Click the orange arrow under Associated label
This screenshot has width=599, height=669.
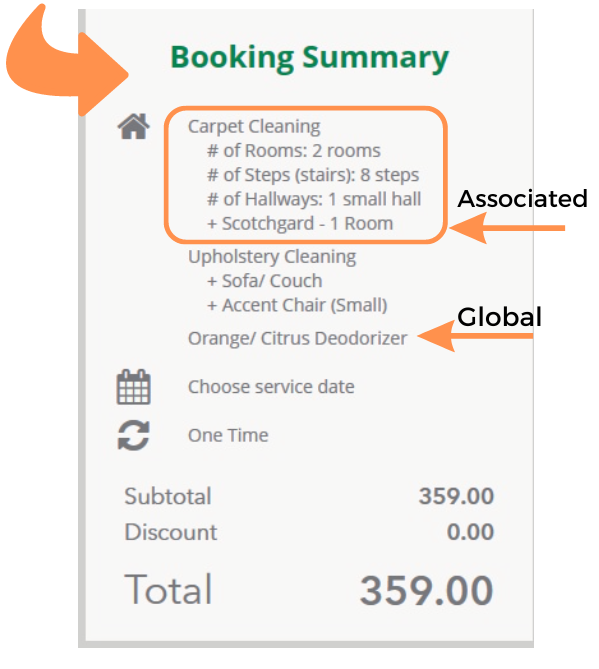[507, 228]
